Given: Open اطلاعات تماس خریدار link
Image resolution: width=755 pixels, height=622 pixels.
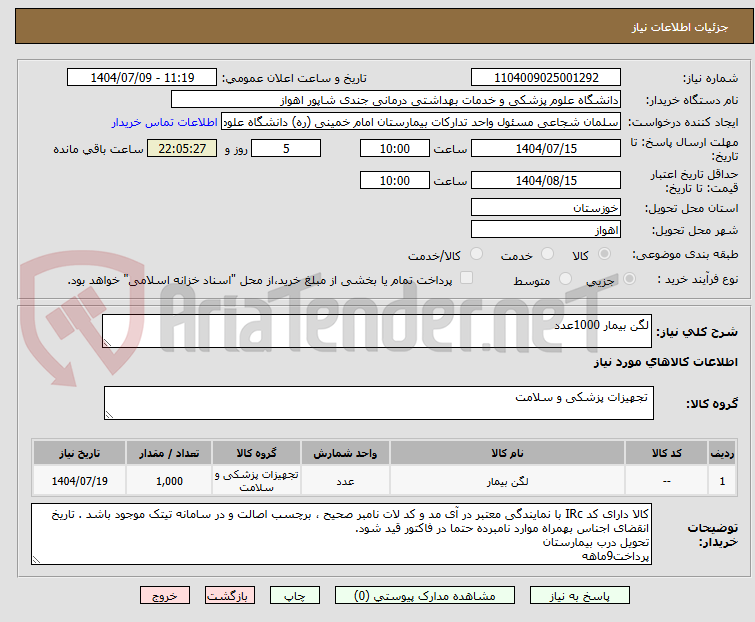Looking at the screenshot, I should (x=165, y=122).
